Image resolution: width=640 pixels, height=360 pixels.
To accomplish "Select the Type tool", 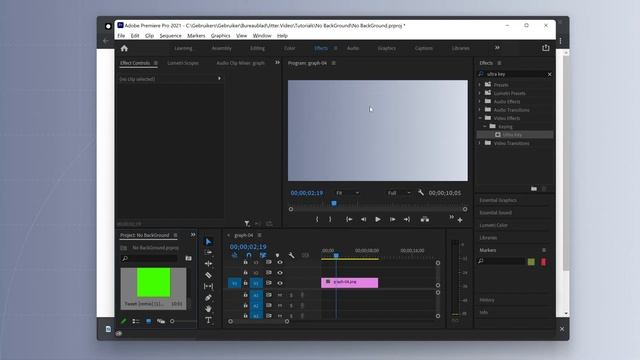I will pos(208,320).
